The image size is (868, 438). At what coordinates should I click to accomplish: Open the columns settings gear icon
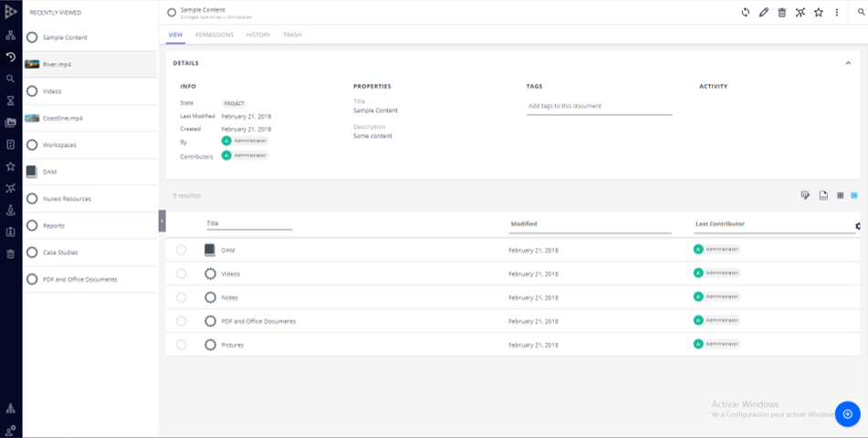858,225
